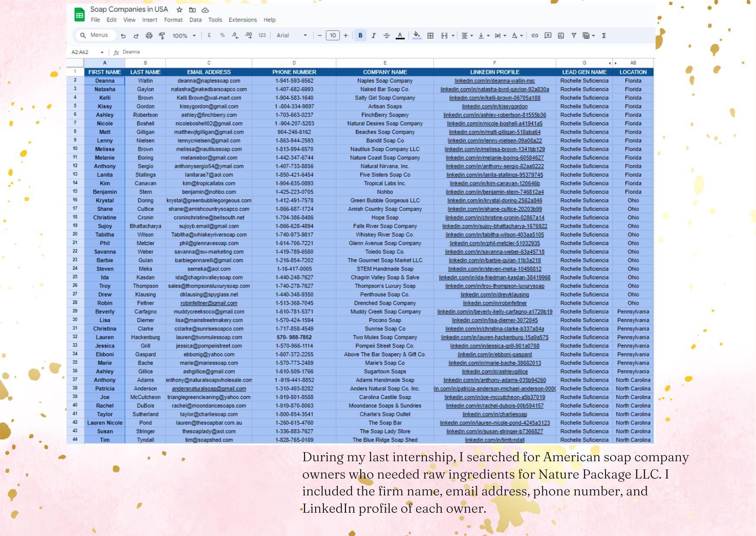Screen dimensions: 756x536
Task: Decrease font size with minus button
Action: 320,35
